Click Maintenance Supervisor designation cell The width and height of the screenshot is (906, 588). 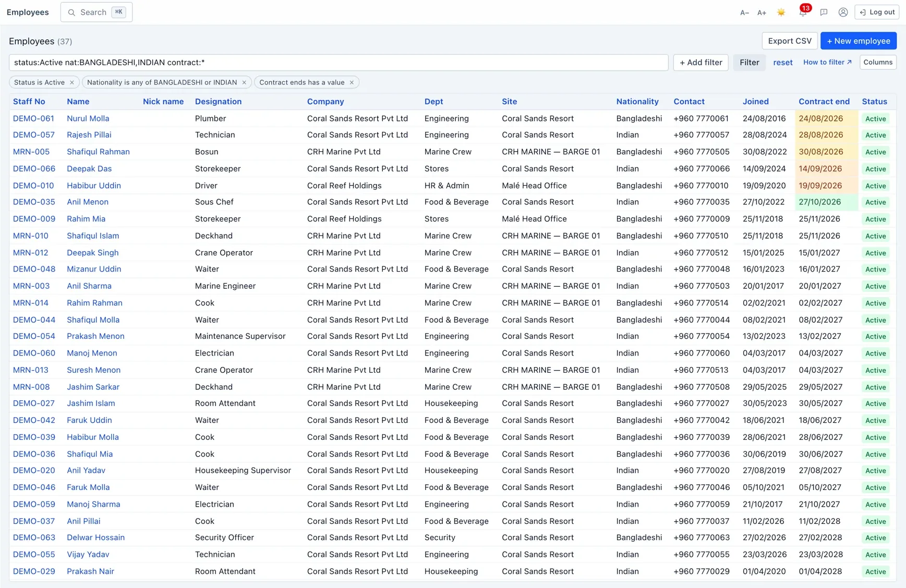(x=240, y=336)
